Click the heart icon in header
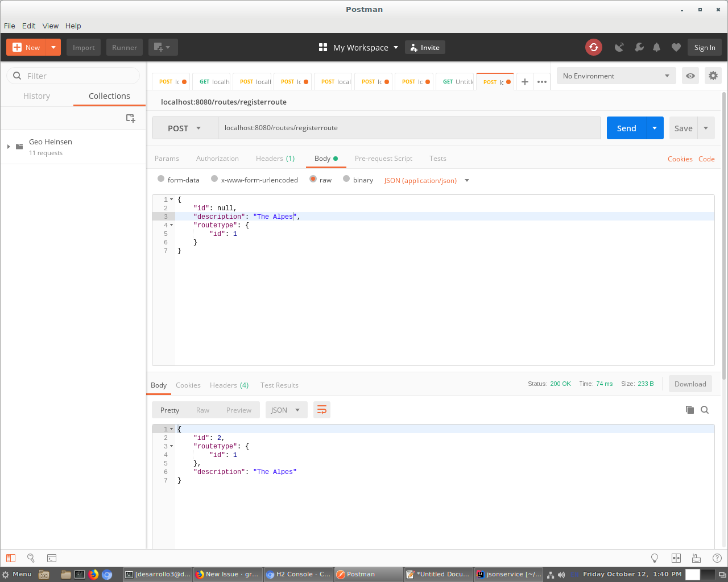This screenshot has height=582, width=728. point(676,47)
